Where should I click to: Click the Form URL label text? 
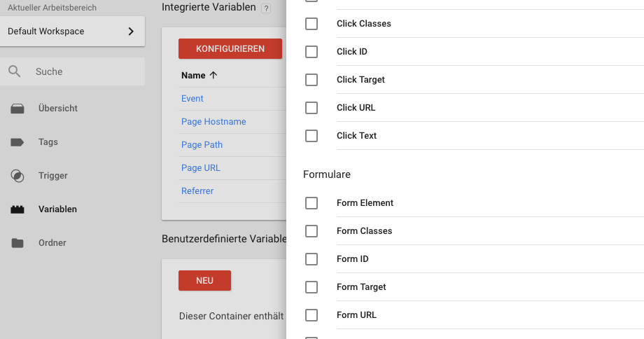(x=356, y=314)
